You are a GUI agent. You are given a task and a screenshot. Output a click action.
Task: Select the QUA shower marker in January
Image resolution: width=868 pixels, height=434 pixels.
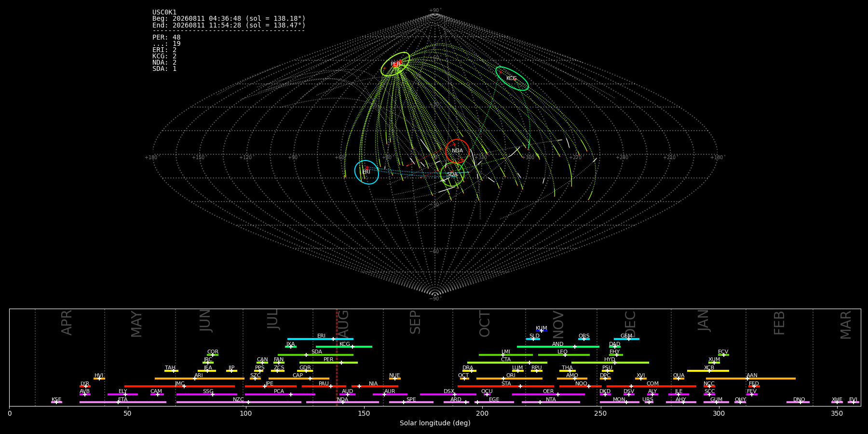[678, 379]
